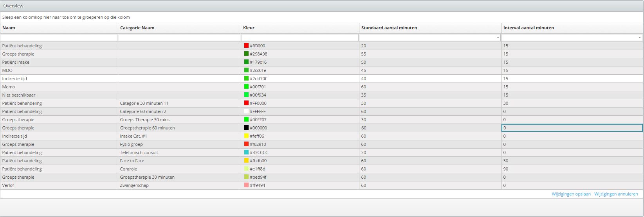Image resolution: width=644 pixels, height=217 pixels.
Task: Click the swatch beside #f82910
Action: (246, 144)
